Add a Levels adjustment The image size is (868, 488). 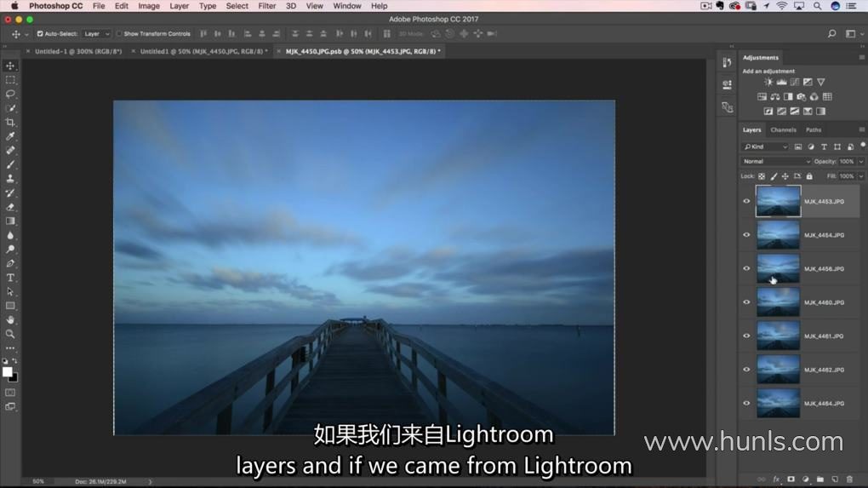(782, 82)
